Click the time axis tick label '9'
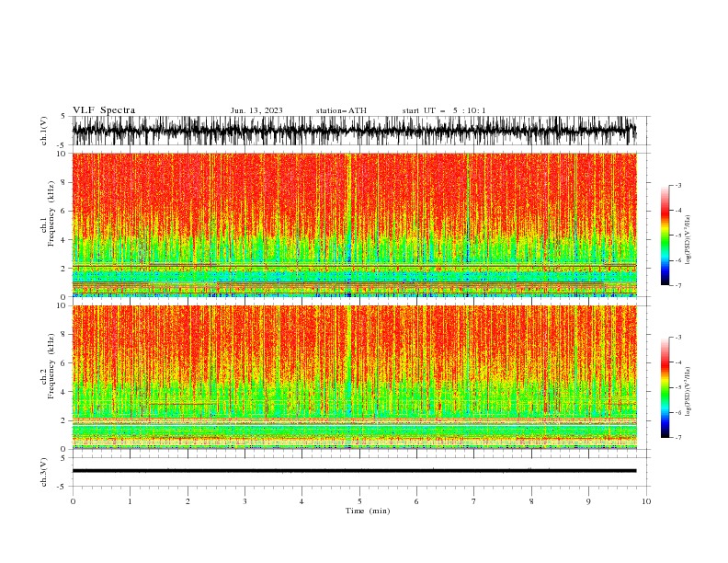The height and width of the screenshot is (563, 728). click(x=588, y=501)
